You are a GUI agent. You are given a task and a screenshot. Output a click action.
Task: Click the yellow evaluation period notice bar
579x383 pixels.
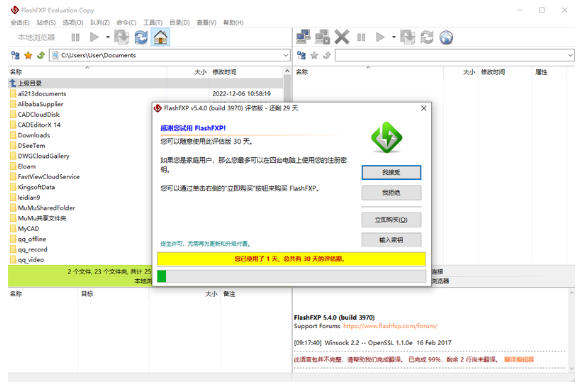pyautogui.click(x=291, y=259)
